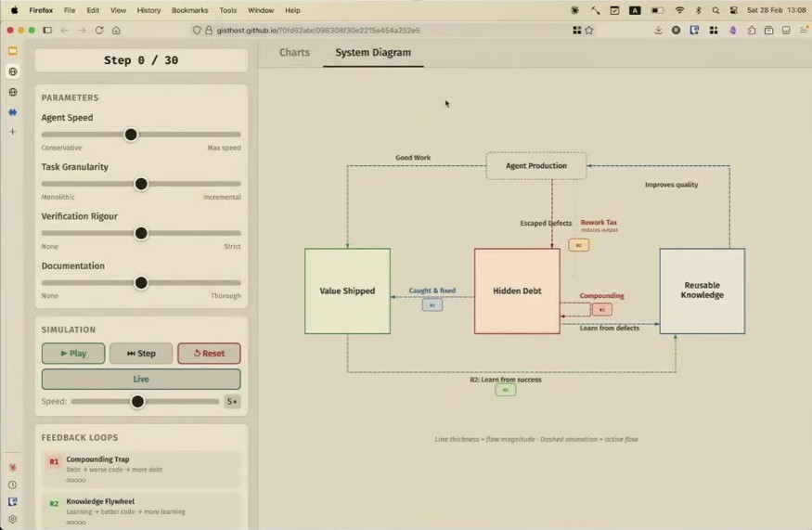The width and height of the screenshot is (812, 530).
Task: Adjust the Documentation slider
Action: [x=141, y=283]
